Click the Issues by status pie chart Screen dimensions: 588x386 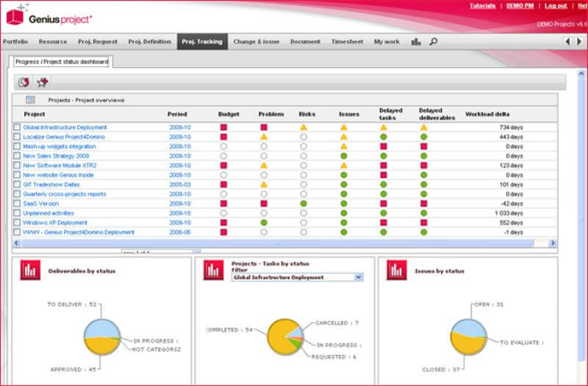468,337
